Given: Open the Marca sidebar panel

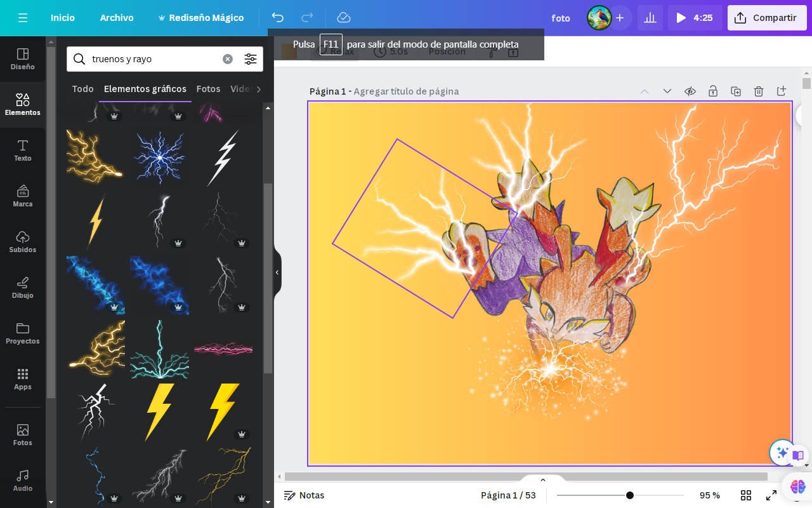Looking at the screenshot, I should (x=23, y=196).
